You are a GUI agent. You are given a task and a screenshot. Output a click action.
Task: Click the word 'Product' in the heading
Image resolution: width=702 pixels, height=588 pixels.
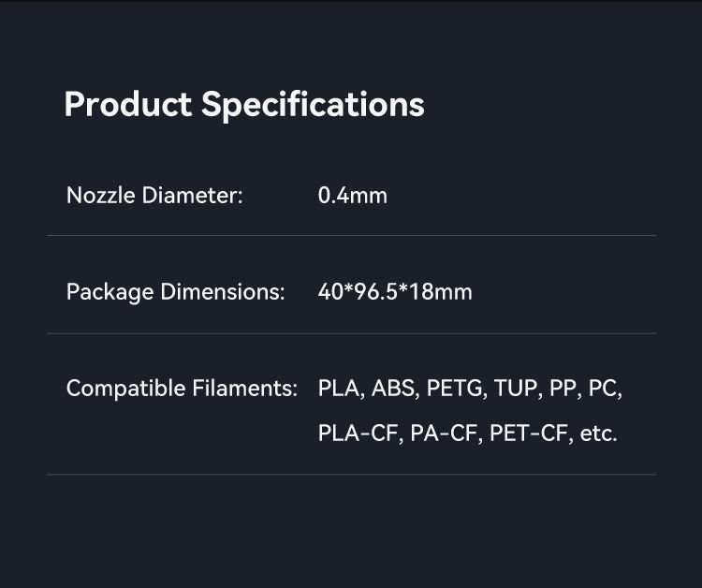128,104
